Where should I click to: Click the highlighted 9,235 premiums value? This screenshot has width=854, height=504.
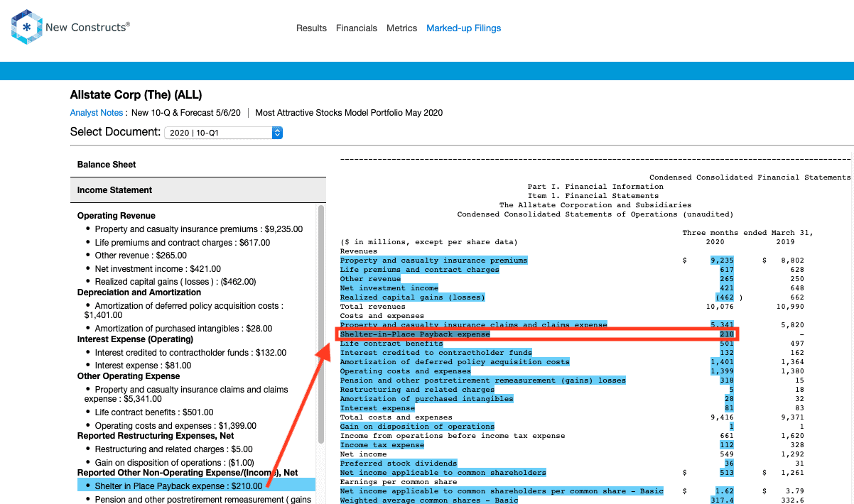coord(722,261)
